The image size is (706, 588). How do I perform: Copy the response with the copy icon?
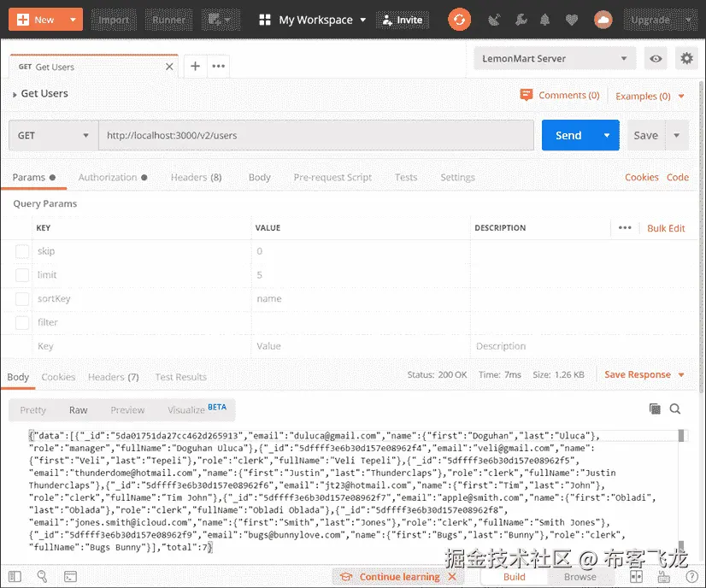tap(655, 409)
